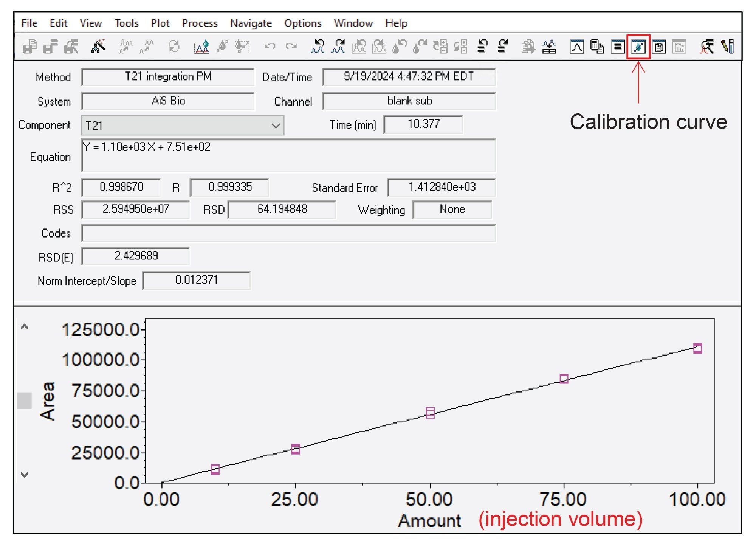Click the Equation text field
The height and width of the screenshot is (548, 756).
[x=288, y=156]
